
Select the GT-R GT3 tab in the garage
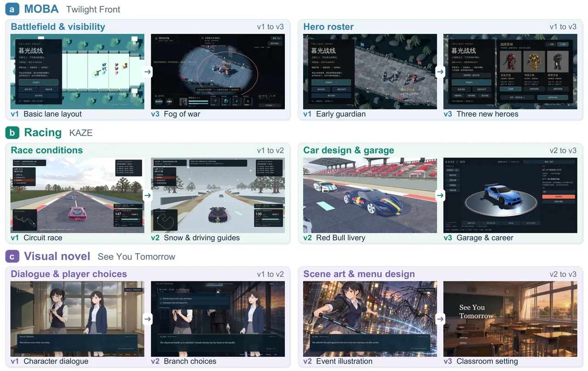(531, 223)
